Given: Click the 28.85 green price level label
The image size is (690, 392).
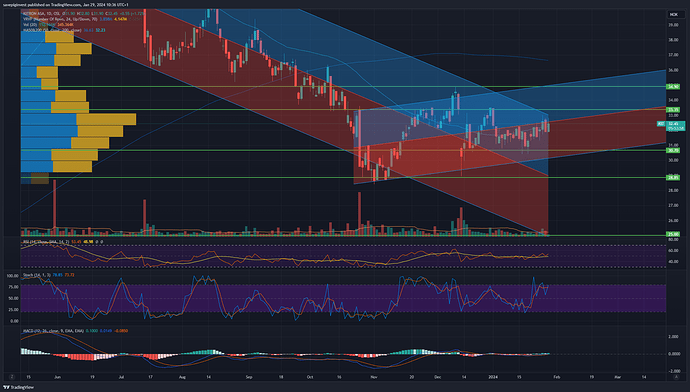Looking at the screenshot, I should 673,178.
